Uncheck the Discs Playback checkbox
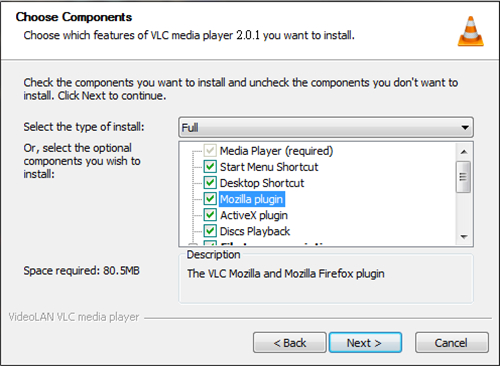 pyautogui.click(x=210, y=231)
